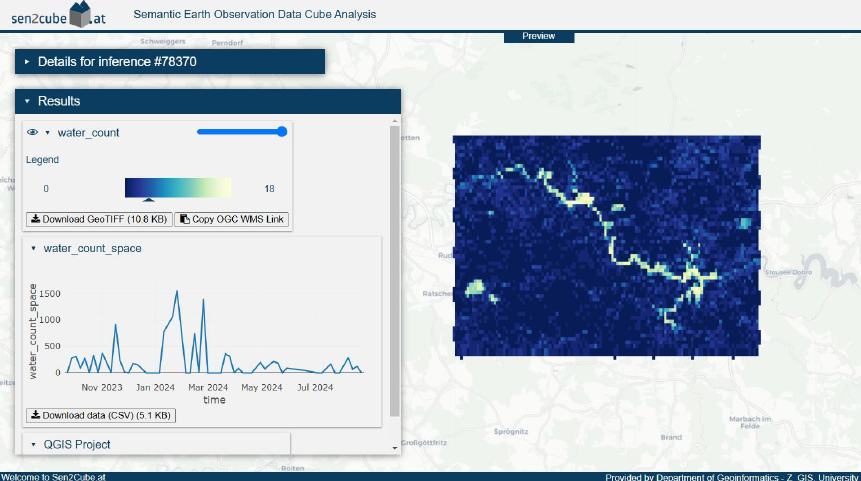
Task: Expand Details for inference #78370
Action: pos(27,61)
